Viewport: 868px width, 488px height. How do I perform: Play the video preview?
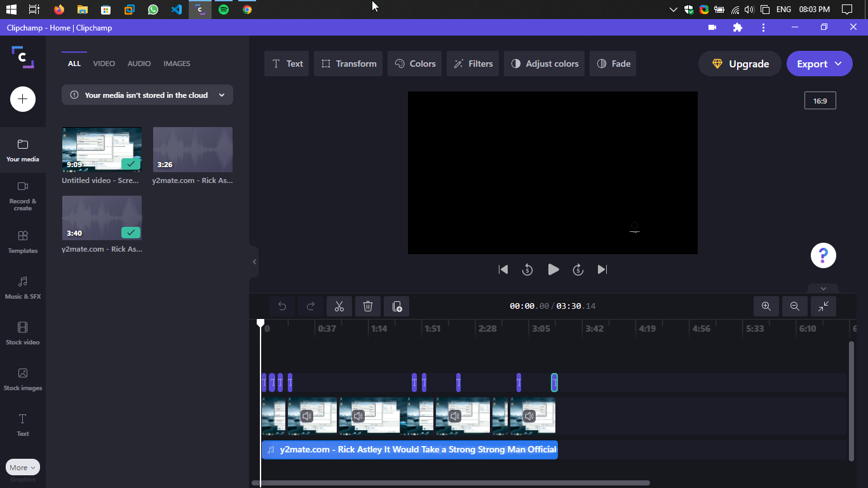tap(553, 269)
